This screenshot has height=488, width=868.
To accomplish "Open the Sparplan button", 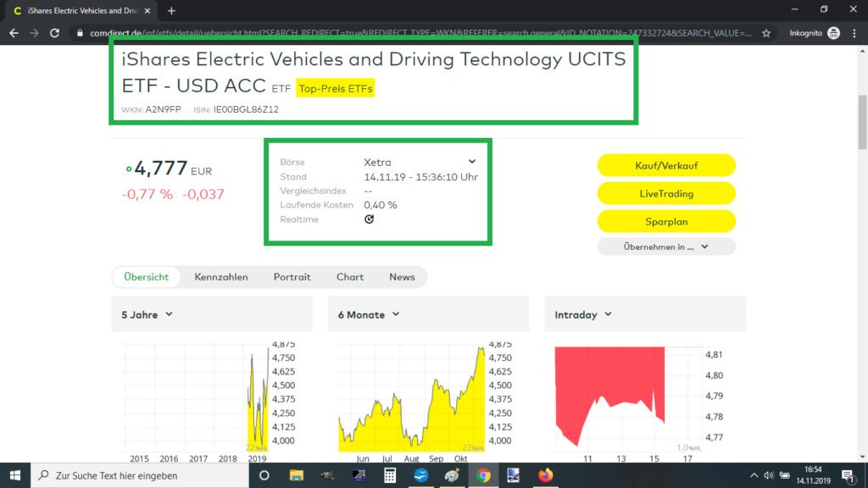I will 666,221.
